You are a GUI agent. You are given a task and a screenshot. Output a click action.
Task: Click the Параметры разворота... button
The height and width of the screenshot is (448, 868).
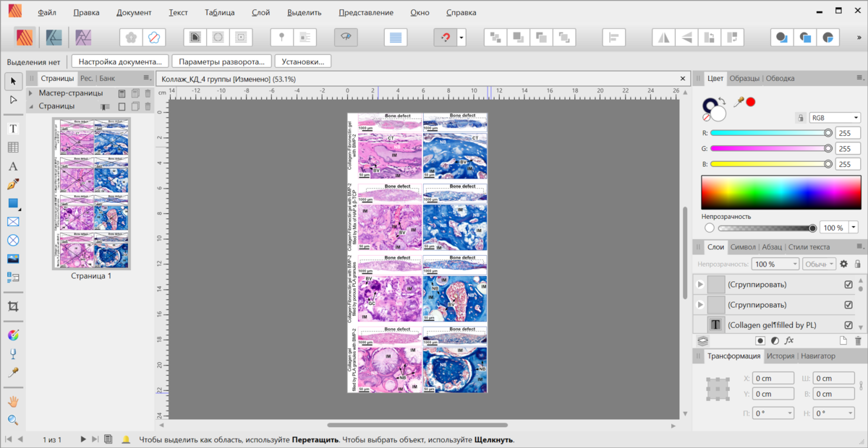(x=223, y=62)
